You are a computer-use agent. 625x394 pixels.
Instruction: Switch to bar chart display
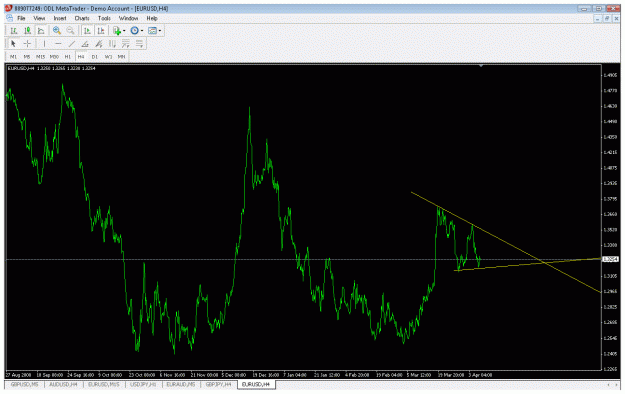pos(14,31)
